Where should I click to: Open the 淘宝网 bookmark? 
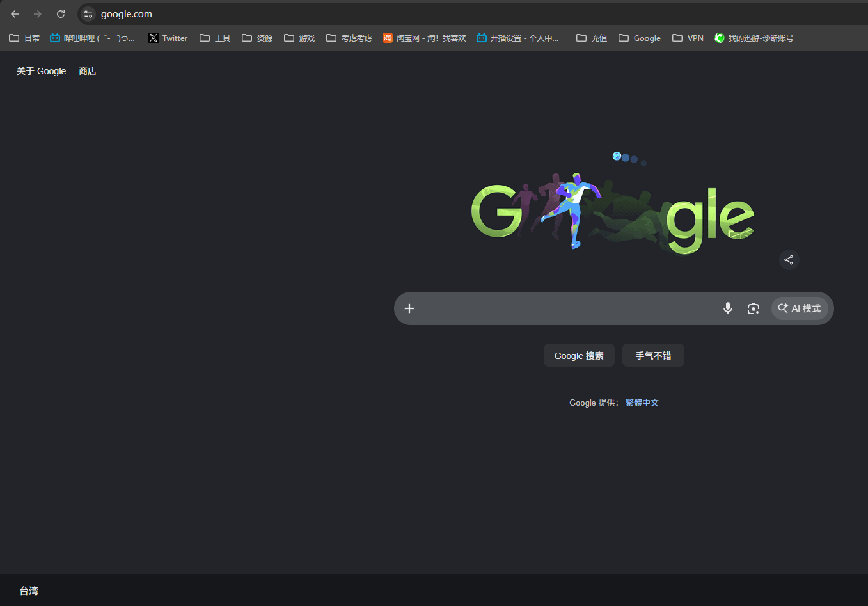(x=424, y=38)
